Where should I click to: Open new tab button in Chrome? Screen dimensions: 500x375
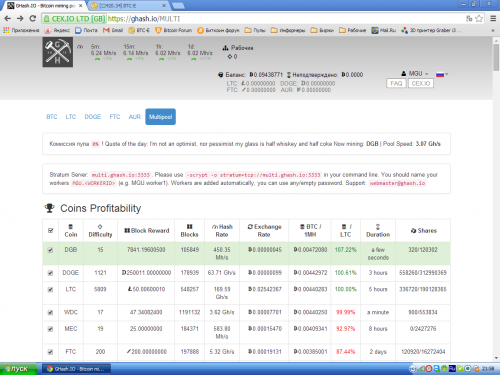click(178, 6)
